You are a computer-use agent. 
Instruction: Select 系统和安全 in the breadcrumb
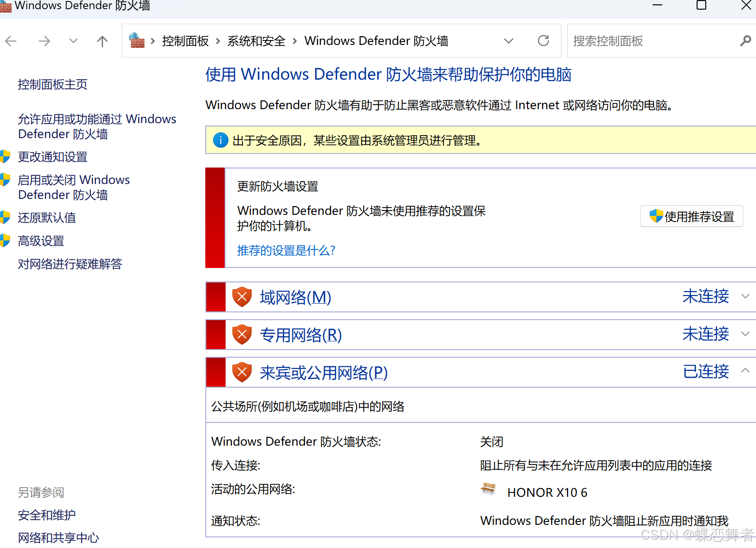click(257, 41)
